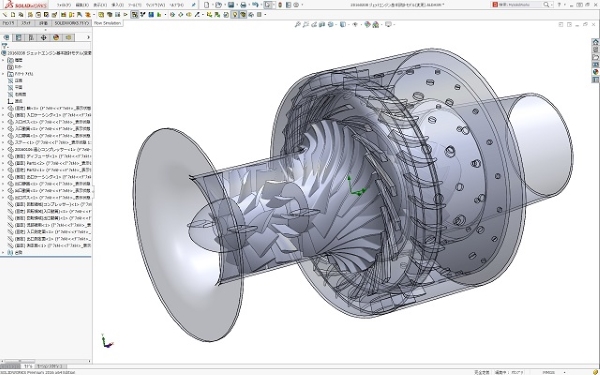
Task: Click the Save disk icon in title toolbar
Action: [231, 5]
